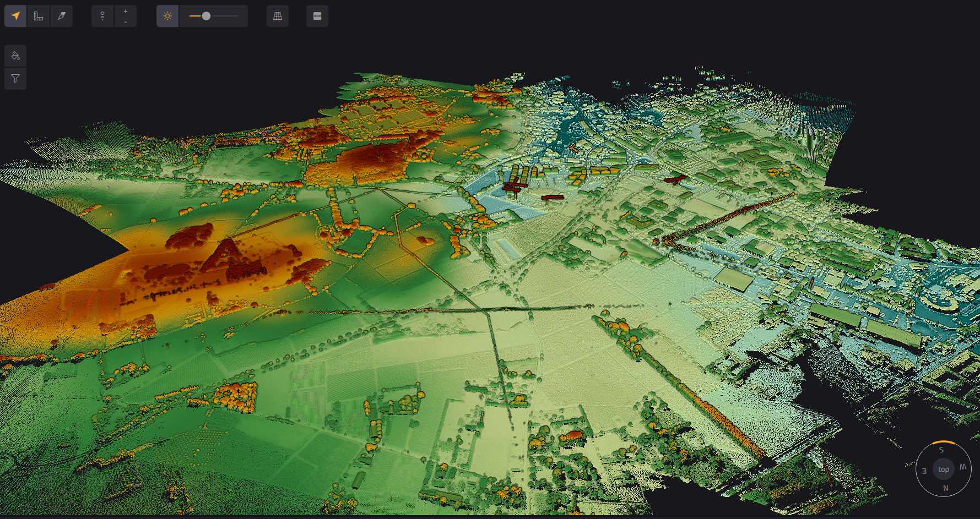Activate the ruler measurement tool
Screen dimensions: 980x519
point(39,16)
